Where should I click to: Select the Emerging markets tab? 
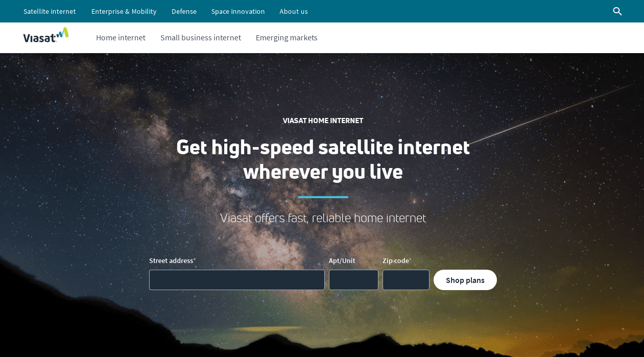pos(287,38)
